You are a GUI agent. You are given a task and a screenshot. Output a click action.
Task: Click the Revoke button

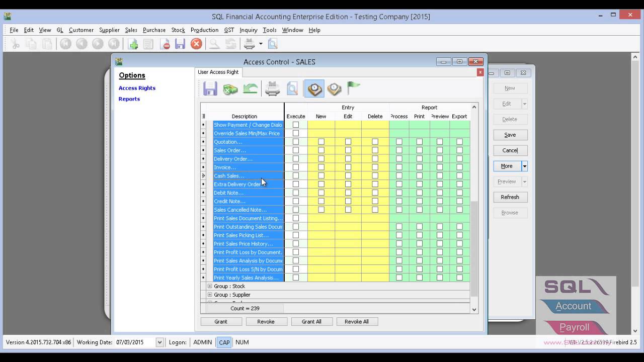[x=266, y=322]
